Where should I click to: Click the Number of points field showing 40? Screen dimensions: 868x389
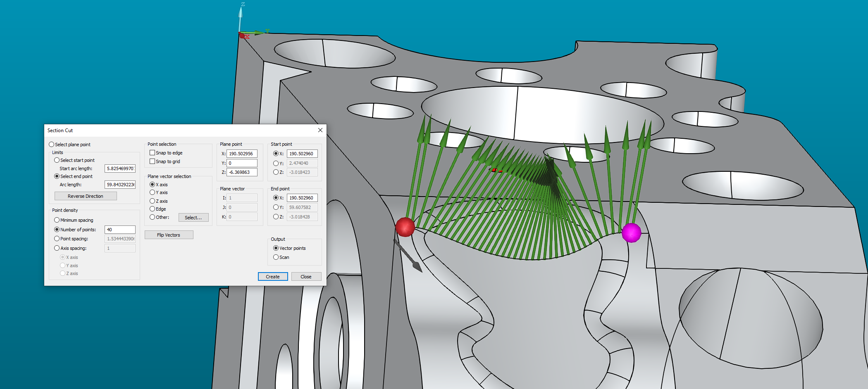point(120,230)
